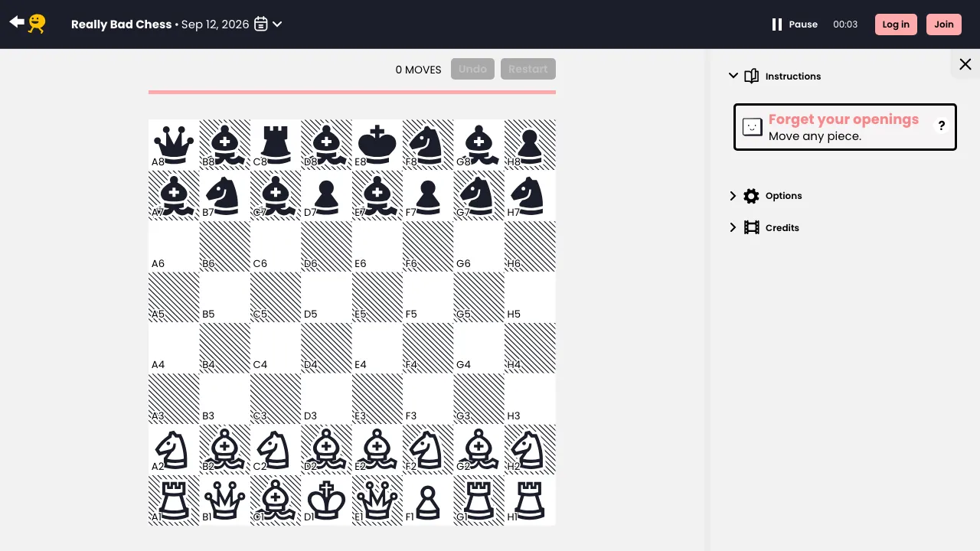
Task: Select the white rook on H1
Action: [x=530, y=500]
